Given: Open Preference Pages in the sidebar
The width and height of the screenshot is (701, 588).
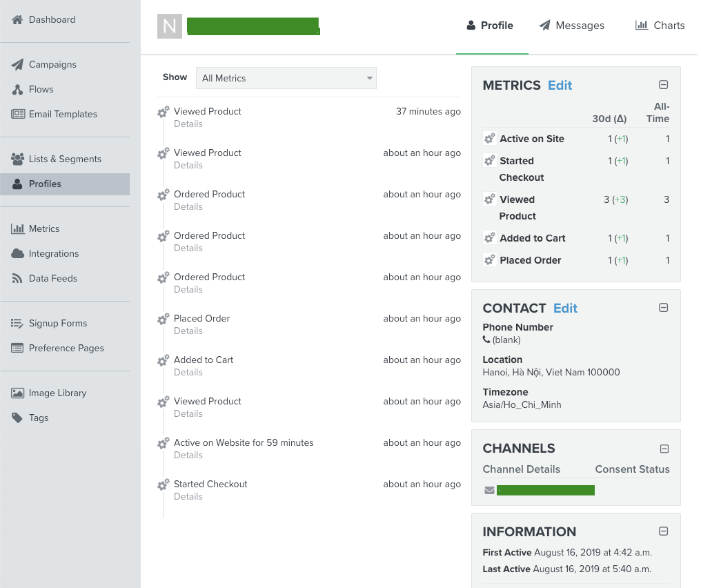Looking at the screenshot, I should click(x=66, y=348).
